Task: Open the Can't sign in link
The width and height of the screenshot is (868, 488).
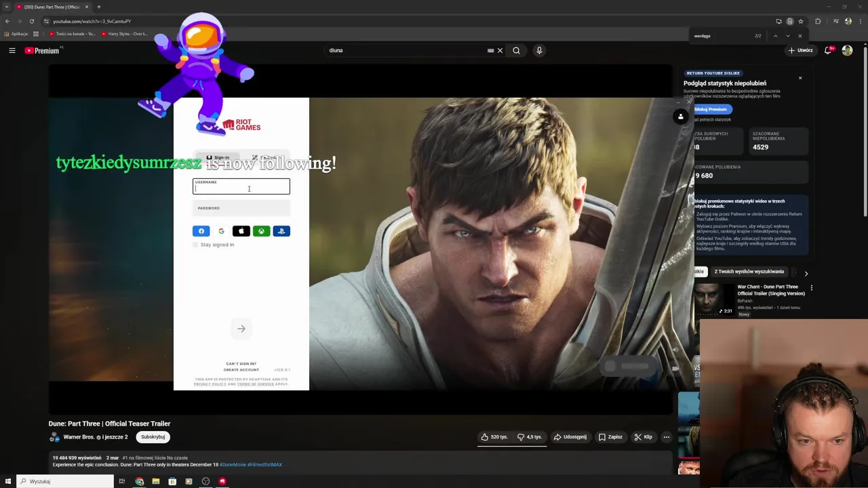Action: point(241,364)
